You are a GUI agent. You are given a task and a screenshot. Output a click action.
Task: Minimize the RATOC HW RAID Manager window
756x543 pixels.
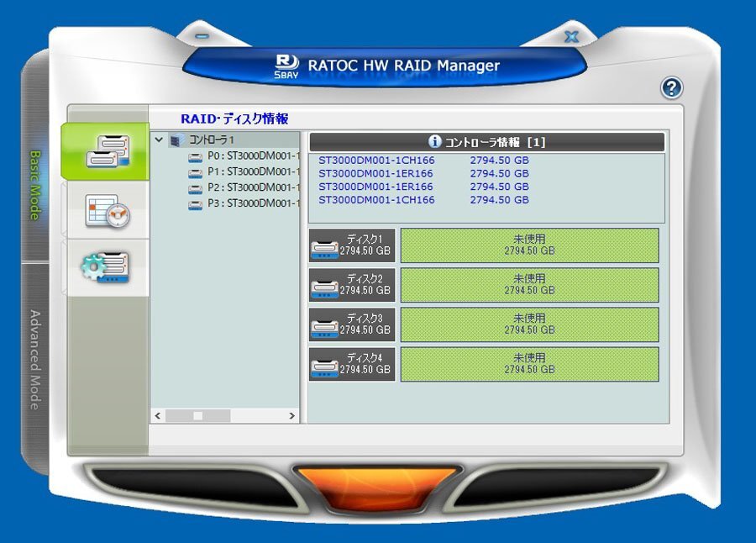coord(203,36)
